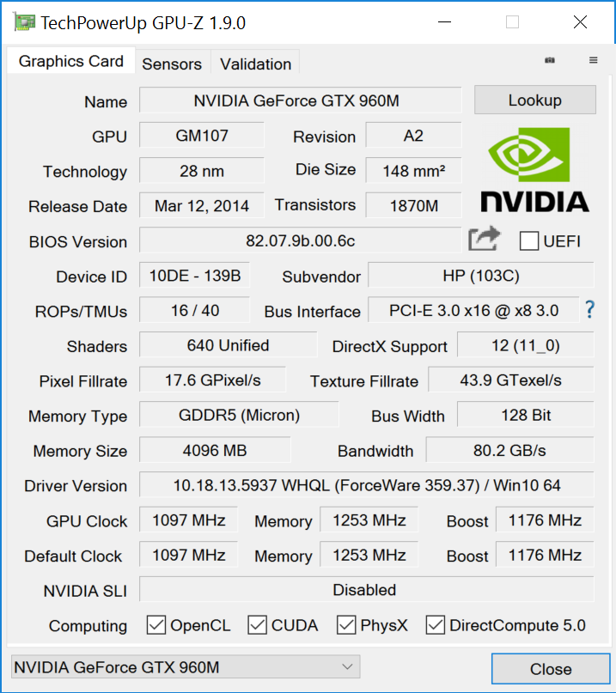Click the NVIDIA logo
The image size is (616, 693).
(x=534, y=169)
